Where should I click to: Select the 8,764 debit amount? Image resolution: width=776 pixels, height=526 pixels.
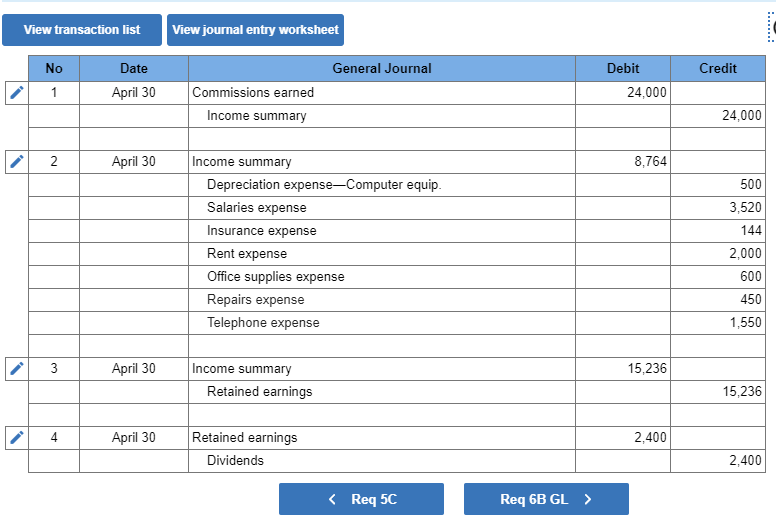pyautogui.click(x=623, y=161)
